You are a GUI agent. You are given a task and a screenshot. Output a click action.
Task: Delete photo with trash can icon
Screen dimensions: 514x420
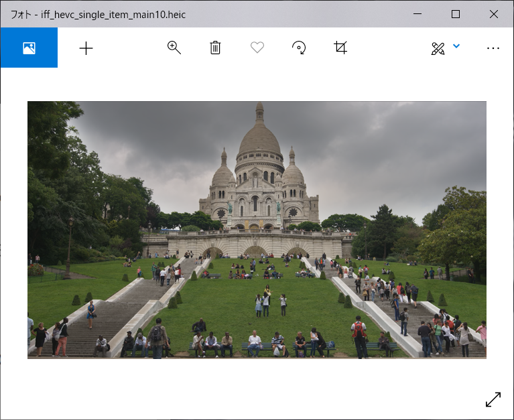click(x=215, y=48)
